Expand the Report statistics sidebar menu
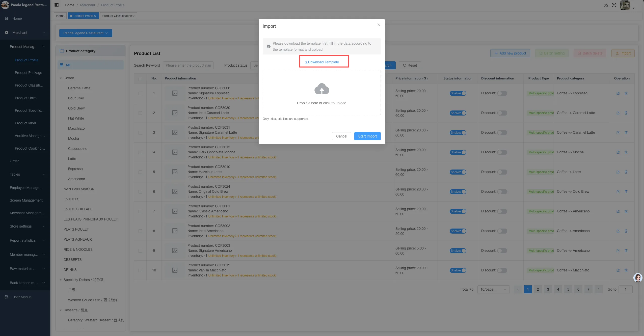Screen dimensions: 644x336 25,240
